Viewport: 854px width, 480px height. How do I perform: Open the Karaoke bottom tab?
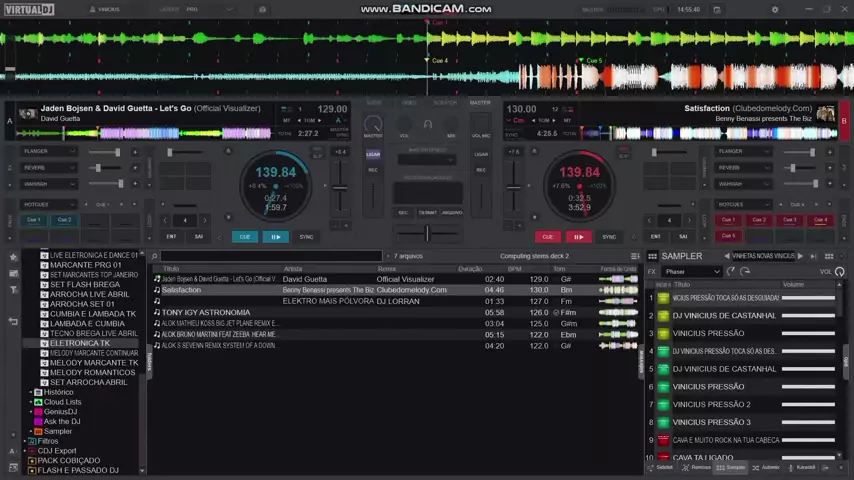click(x=801, y=467)
